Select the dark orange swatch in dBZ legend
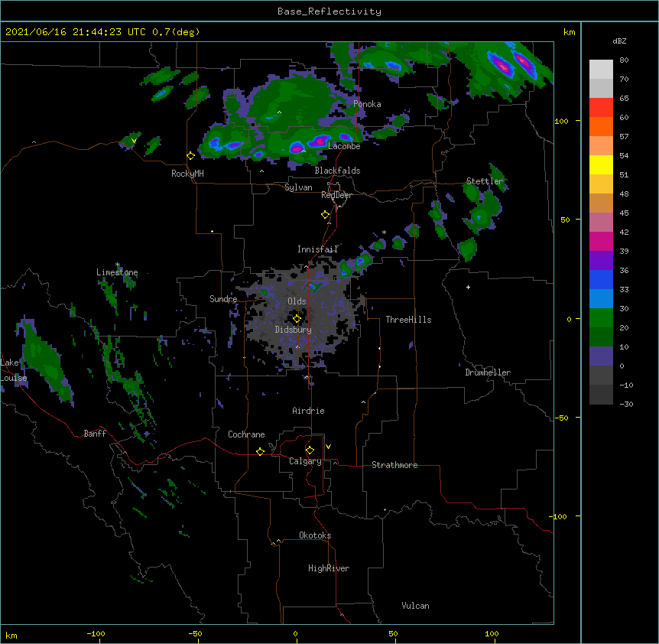This screenshot has height=644, width=659. (601, 126)
